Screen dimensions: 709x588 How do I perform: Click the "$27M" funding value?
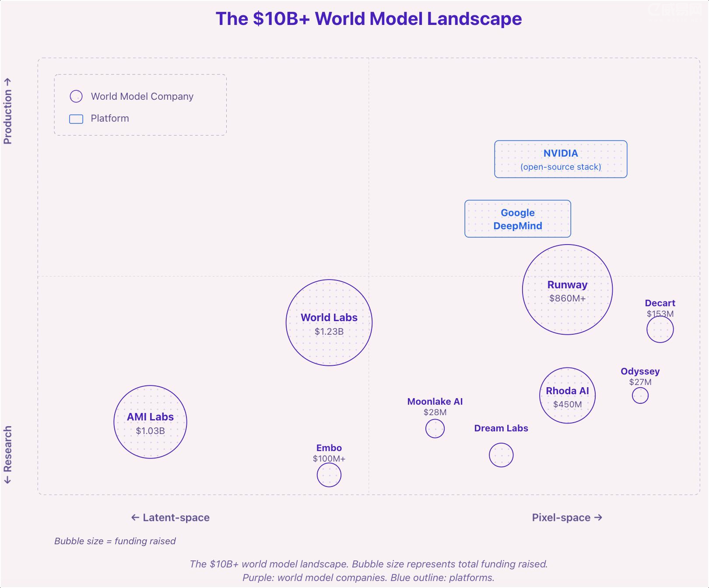(x=640, y=382)
